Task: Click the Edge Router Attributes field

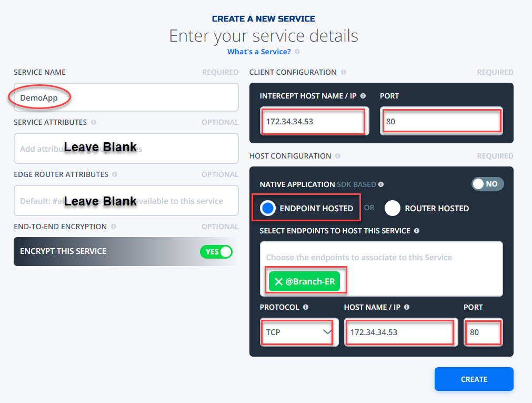Action: coord(126,201)
